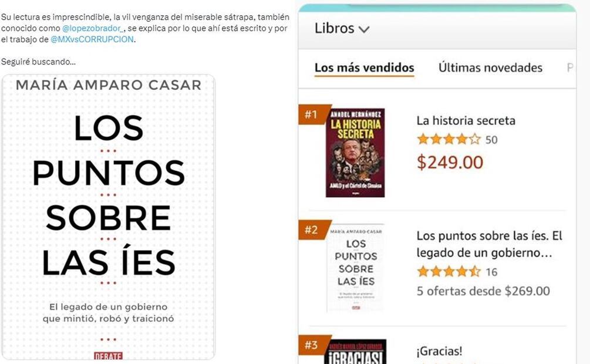Viewport: 590px width, 364px height.
Task: Click the #1 rank badge
Action: (313, 114)
